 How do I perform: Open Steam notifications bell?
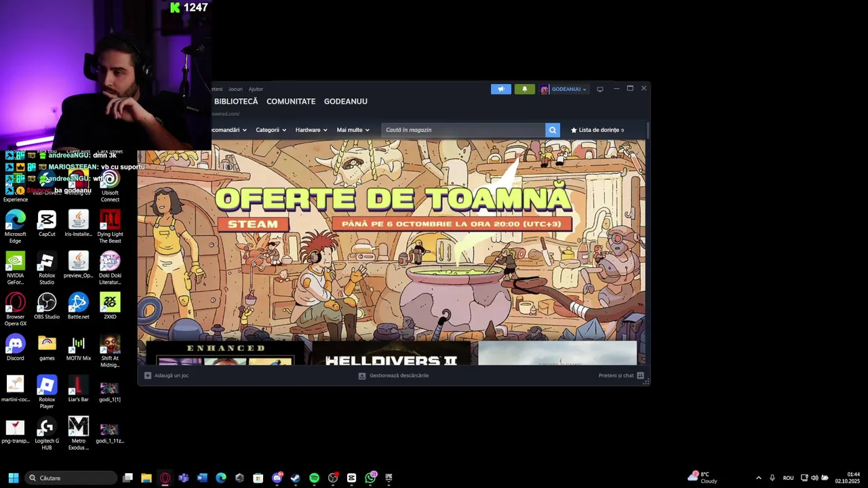pyautogui.click(x=524, y=89)
